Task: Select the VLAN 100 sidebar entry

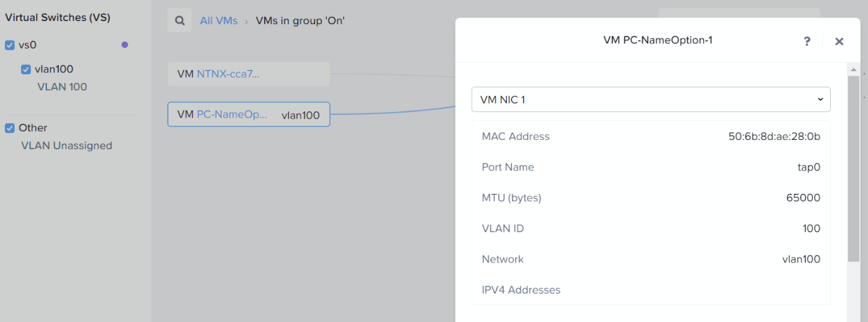Action: 62,87
